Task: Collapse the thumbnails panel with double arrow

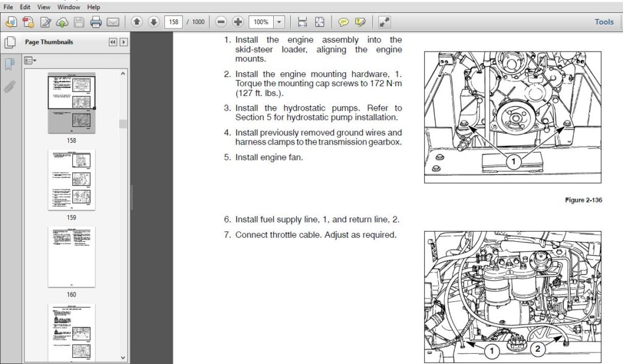Action: 113,42
